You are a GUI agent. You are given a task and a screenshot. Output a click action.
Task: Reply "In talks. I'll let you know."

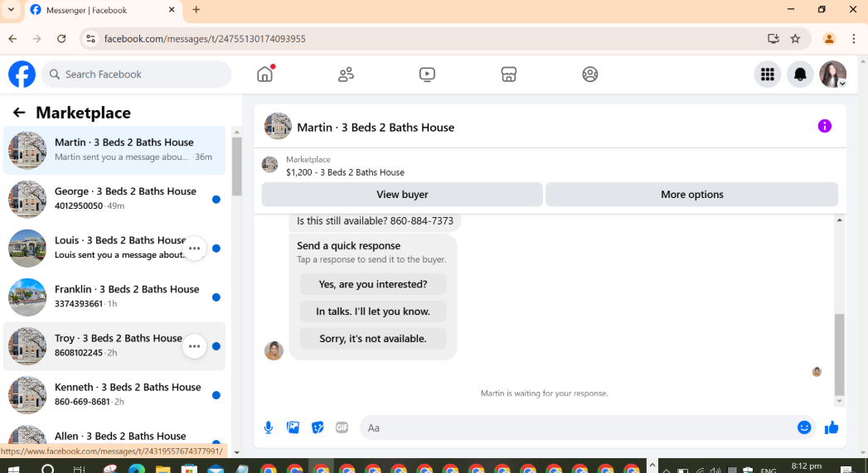coord(373,311)
